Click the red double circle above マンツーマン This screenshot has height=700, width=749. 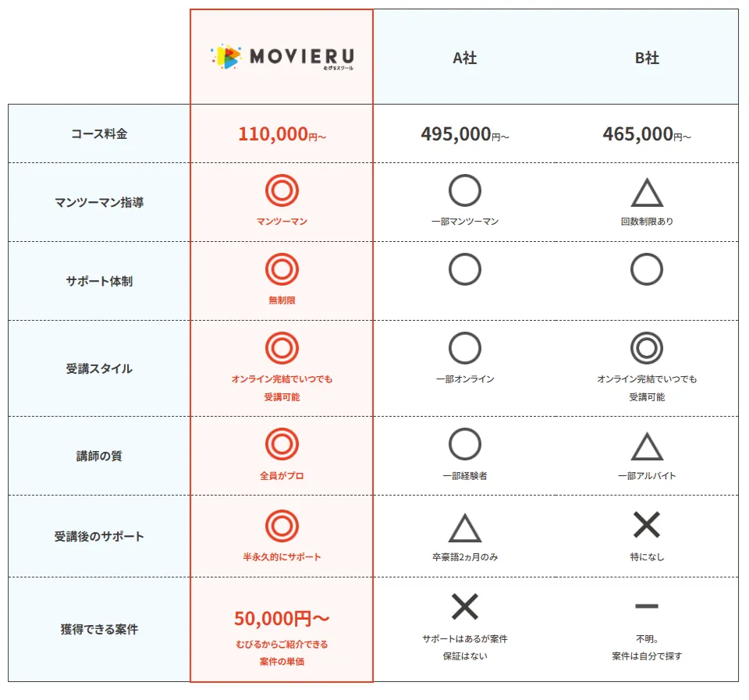pyautogui.click(x=282, y=190)
